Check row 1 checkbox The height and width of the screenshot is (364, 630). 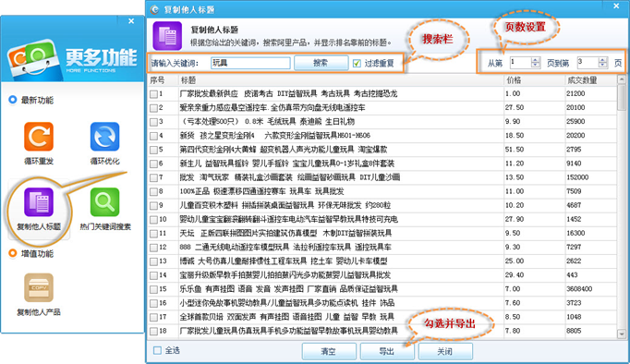(153, 94)
